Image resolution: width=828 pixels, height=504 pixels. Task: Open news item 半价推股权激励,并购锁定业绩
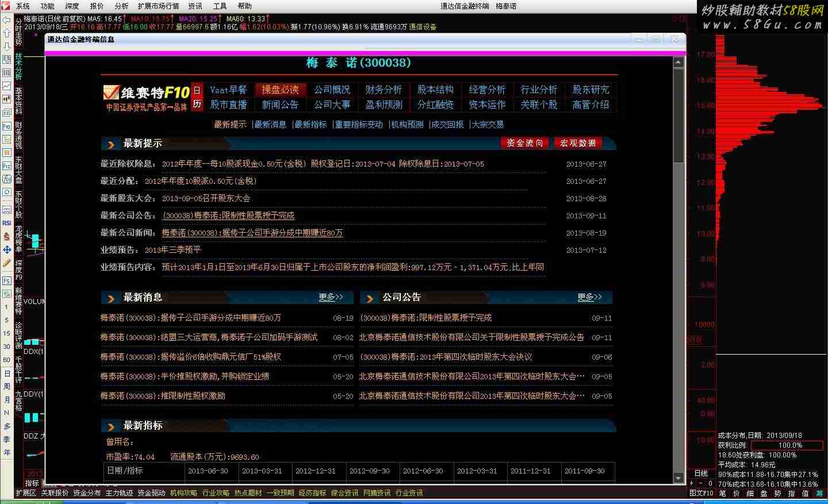point(185,376)
